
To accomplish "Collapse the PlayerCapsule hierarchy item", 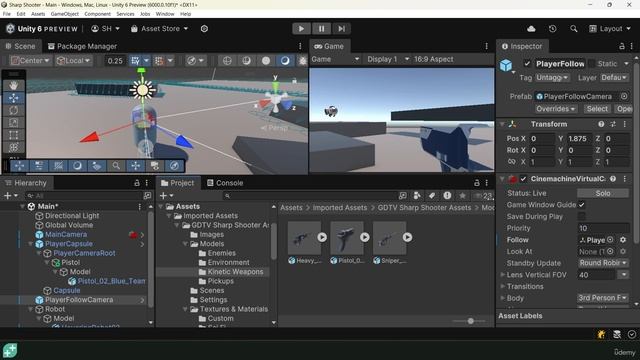I will click(31, 244).
